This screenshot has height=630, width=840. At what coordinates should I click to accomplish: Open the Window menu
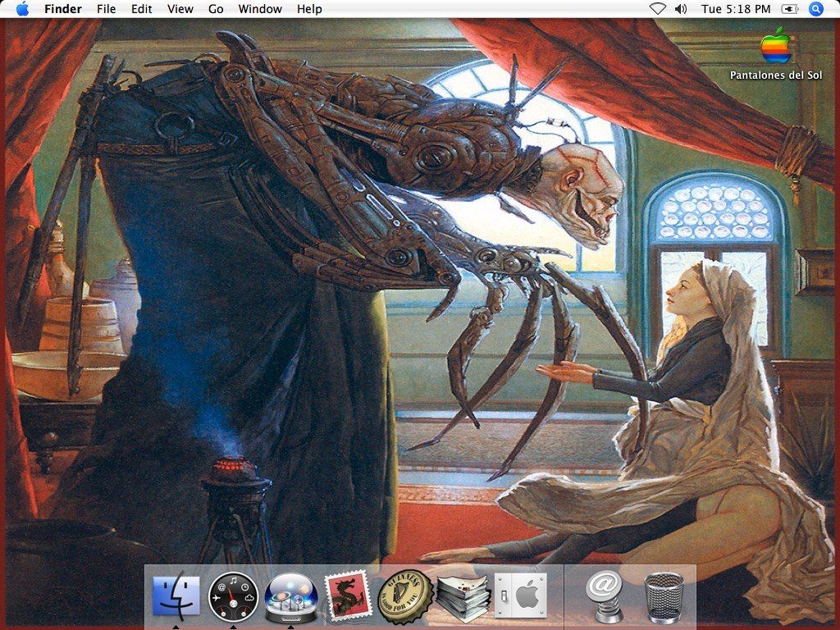coord(260,9)
